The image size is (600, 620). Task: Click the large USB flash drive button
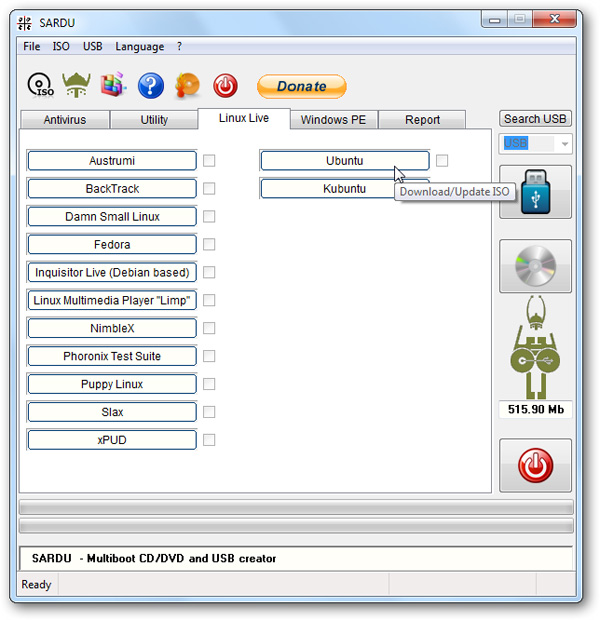(535, 192)
